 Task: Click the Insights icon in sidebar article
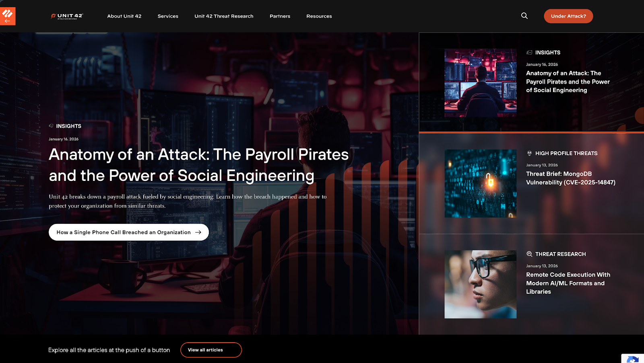[x=529, y=53]
